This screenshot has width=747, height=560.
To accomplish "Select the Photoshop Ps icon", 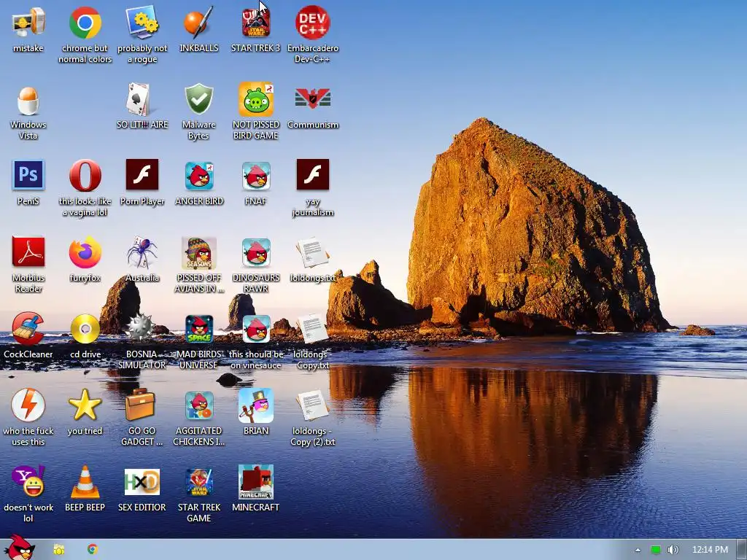I will pos(28,175).
